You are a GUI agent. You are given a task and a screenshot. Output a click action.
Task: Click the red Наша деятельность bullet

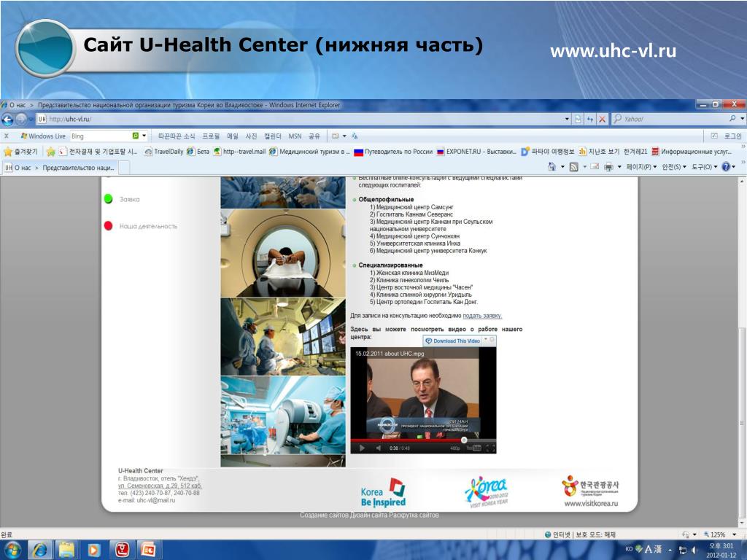108,226
